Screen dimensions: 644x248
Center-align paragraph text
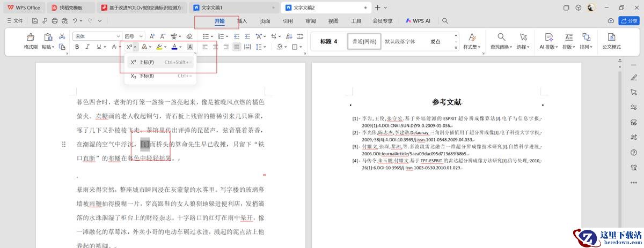(x=216, y=47)
